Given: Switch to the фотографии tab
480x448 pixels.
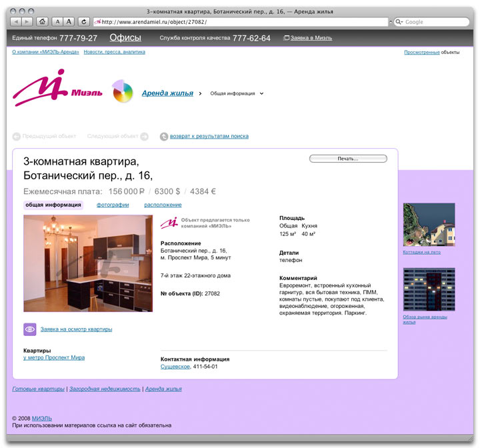Looking at the screenshot, I should (113, 205).
